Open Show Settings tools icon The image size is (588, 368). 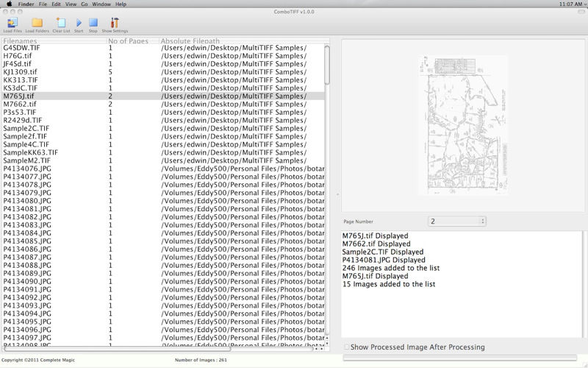tap(115, 23)
